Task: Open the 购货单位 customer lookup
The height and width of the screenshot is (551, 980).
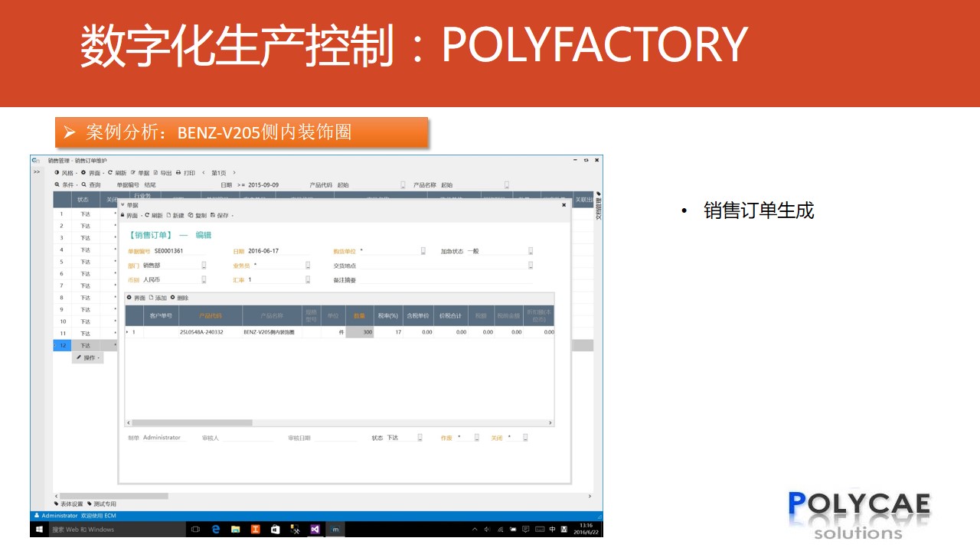Action: pos(423,251)
